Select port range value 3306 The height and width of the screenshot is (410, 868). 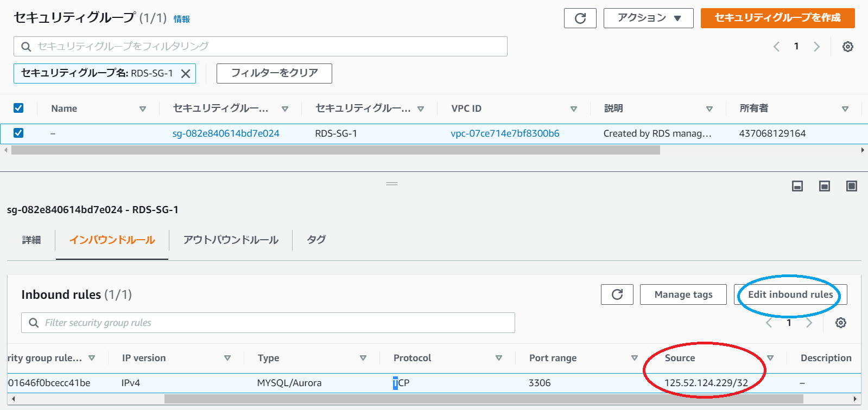click(540, 383)
